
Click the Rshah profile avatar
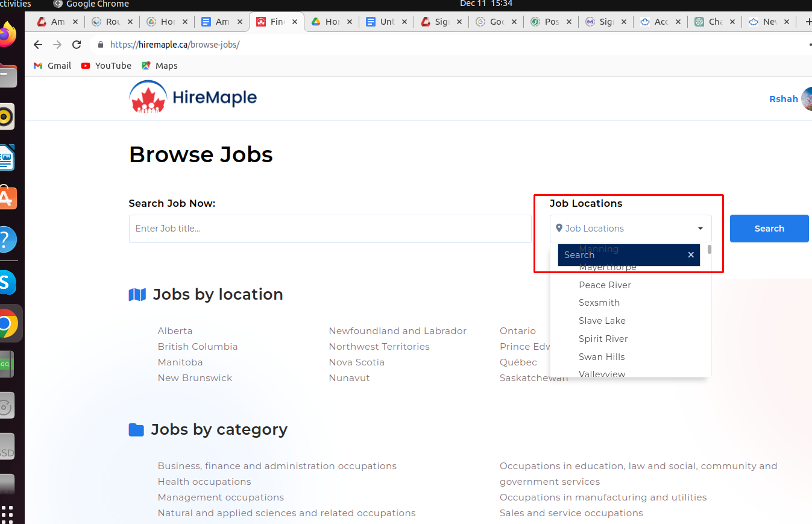click(x=807, y=99)
